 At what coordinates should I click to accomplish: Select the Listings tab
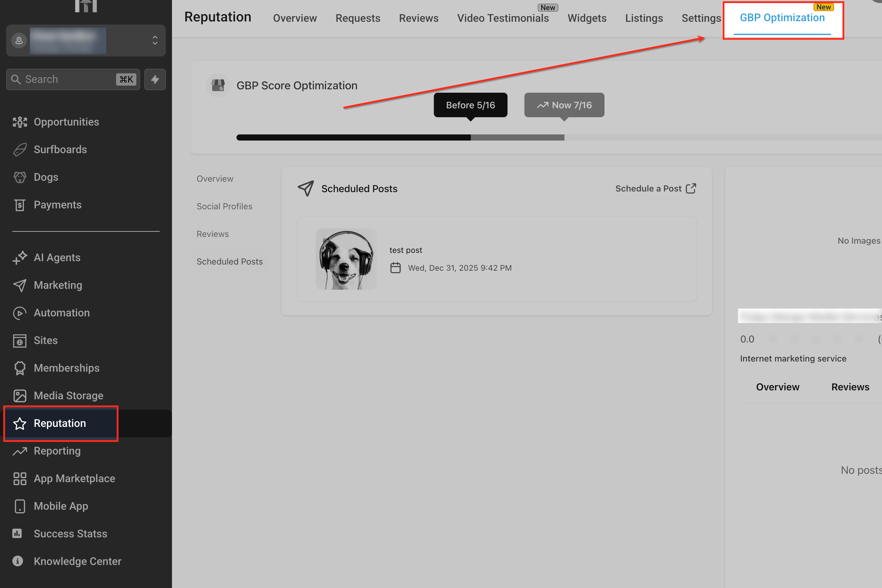pos(644,18)
